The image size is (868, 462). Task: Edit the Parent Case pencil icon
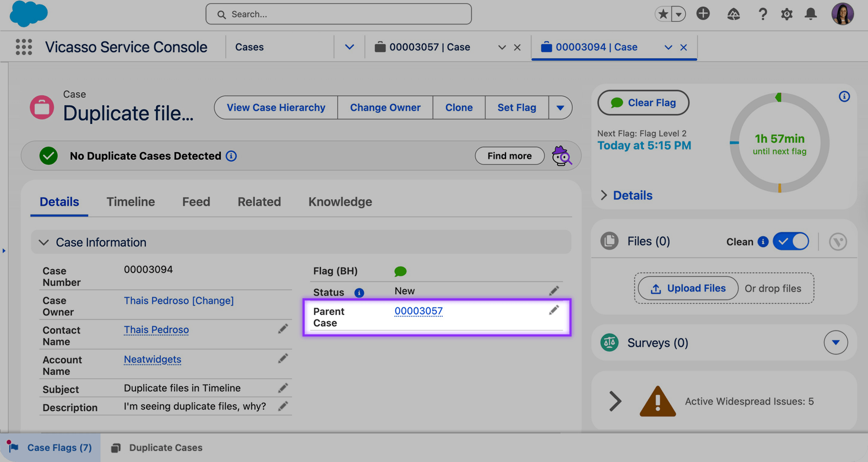(554, 310)
